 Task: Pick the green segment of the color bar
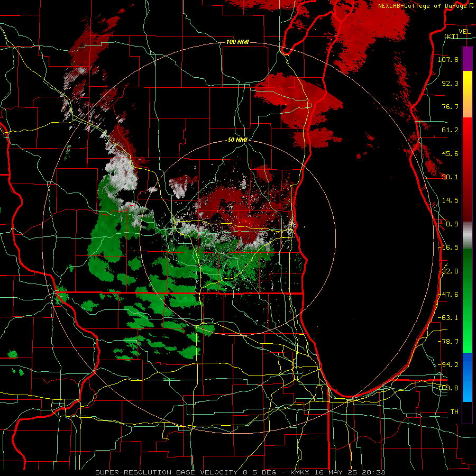point(467,300)
